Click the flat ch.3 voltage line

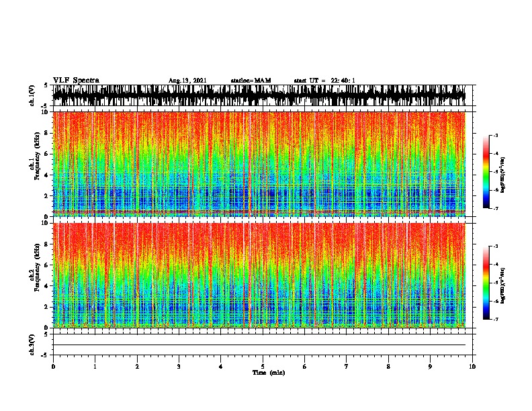coord(259,345)
